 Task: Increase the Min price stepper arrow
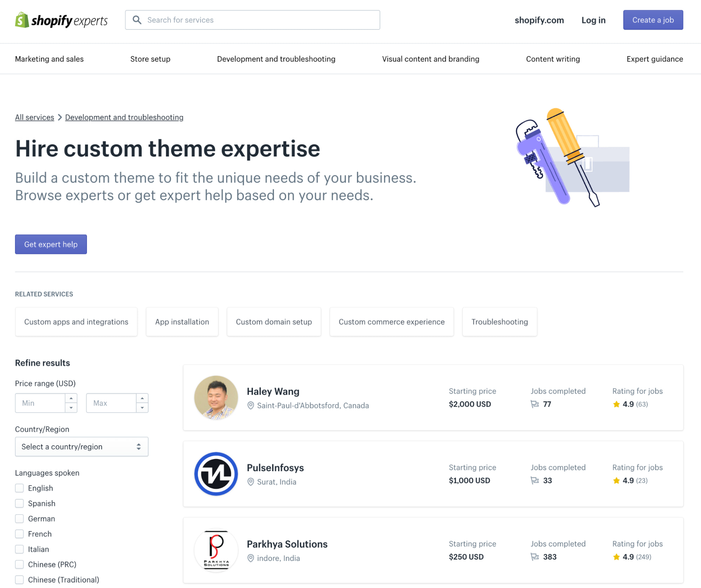tap(71, 399)
